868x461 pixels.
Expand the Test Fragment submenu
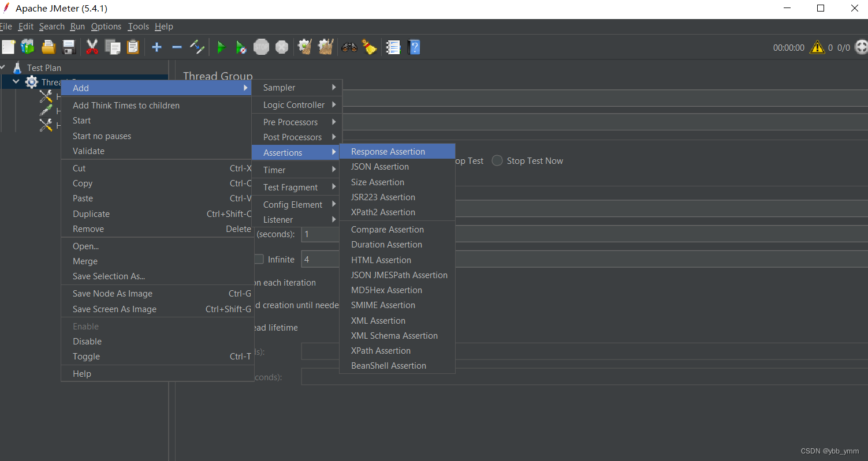pos(297,187)
